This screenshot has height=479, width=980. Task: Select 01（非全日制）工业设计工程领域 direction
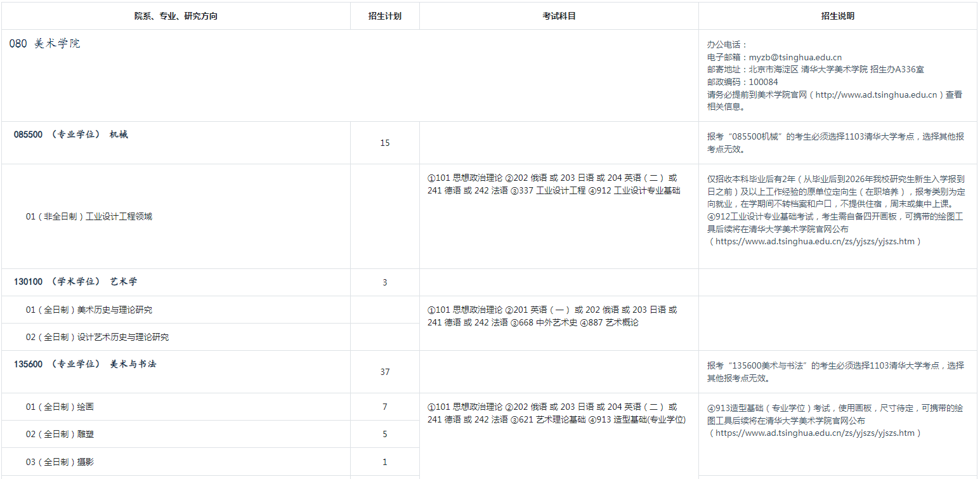coord(89,216)
